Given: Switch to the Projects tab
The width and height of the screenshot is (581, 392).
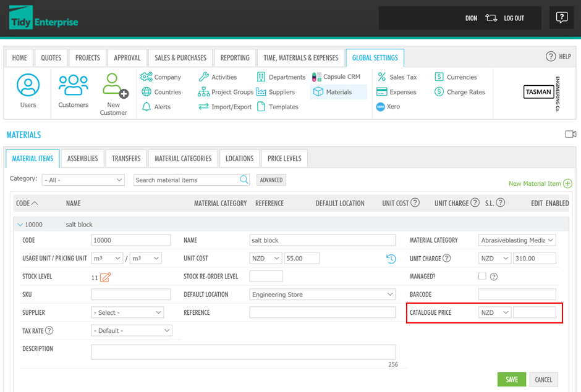Looking at the screenshot, I should coord(87,58).
